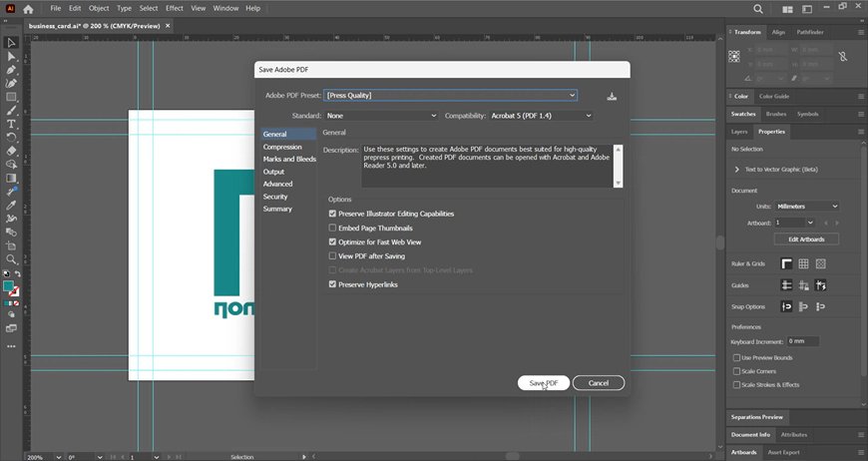This screenshot has width=868, height=461.
Task: Enable Use Preview Bounds checkbox
Action: [x=736, y=358]
